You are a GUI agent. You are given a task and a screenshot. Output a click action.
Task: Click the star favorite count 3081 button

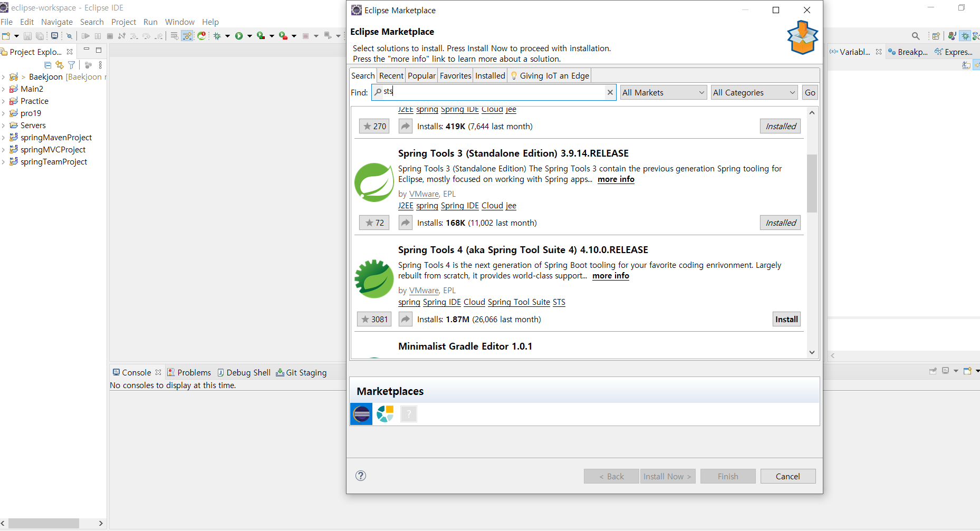coord(374,319)
